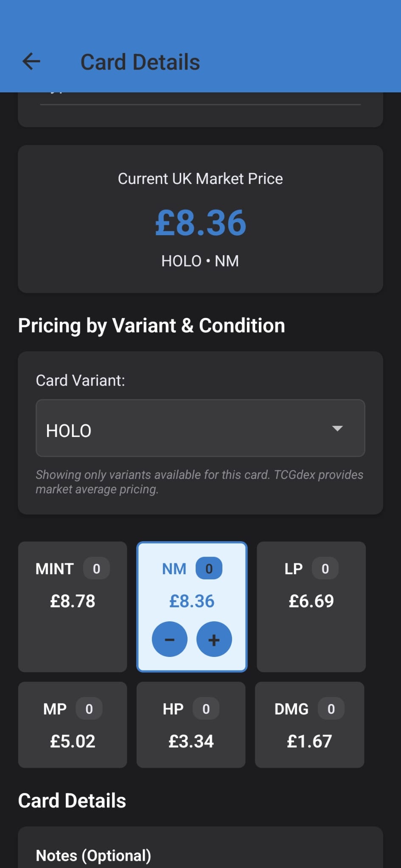Tap the HOLO • NM label under price
The image size is (401, 868).
200,261
